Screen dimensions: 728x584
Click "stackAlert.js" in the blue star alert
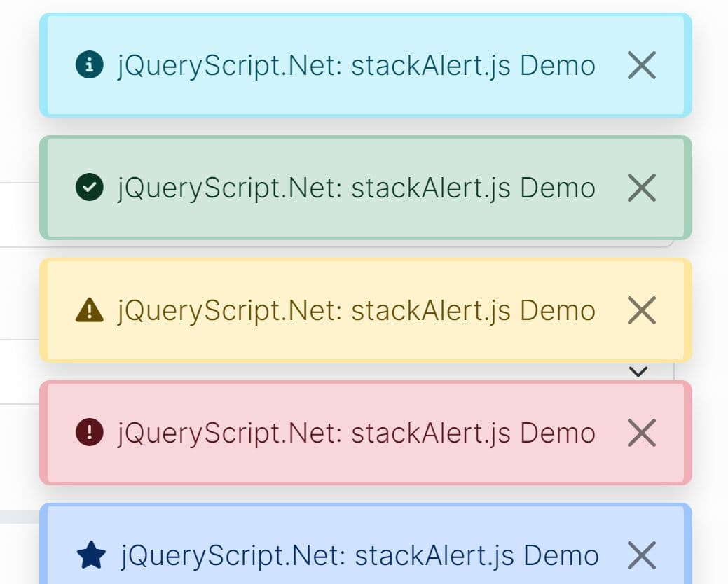click(434, 556)
